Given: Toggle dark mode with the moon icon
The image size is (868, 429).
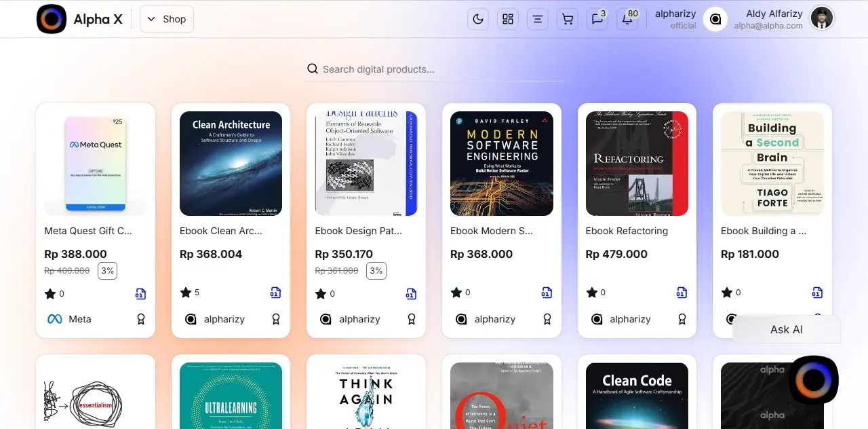Looking at the screenshot, I should tap(478, 19).
